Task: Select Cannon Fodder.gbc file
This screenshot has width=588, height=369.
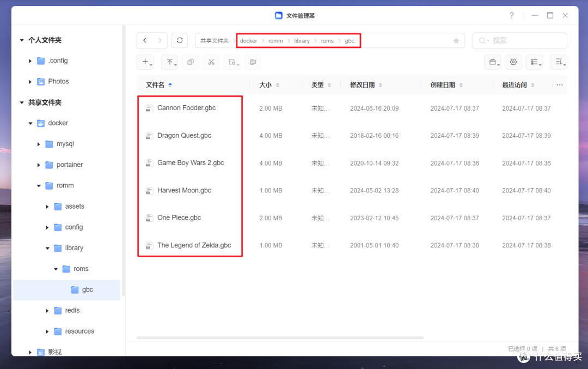Action: (186, 108)
